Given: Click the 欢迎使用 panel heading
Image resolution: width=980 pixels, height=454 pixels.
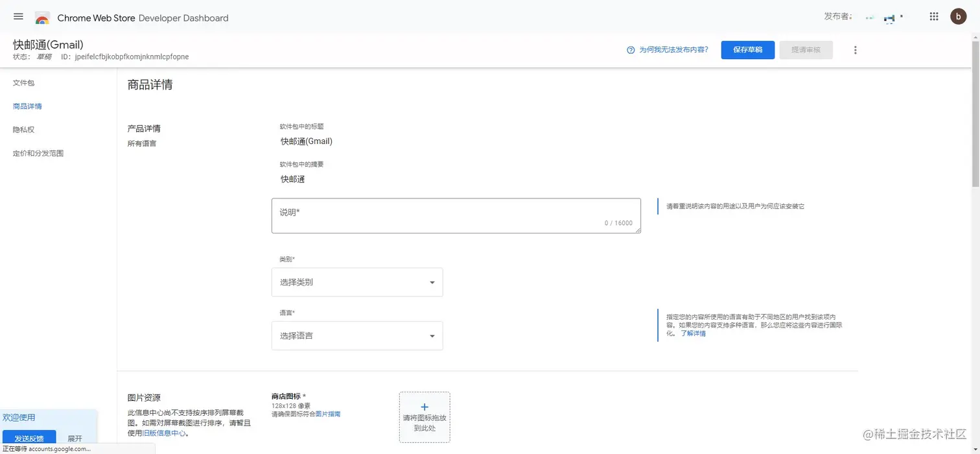Looking at the screenshot, I should pos(19,418).
